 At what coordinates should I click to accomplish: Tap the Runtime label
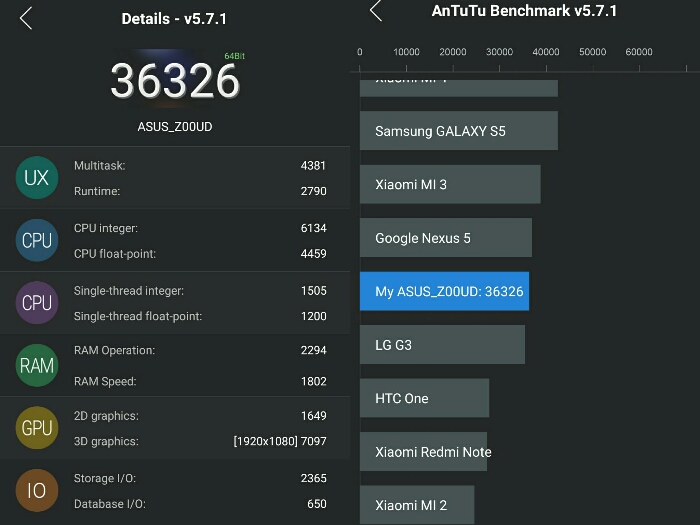point(97,191)
